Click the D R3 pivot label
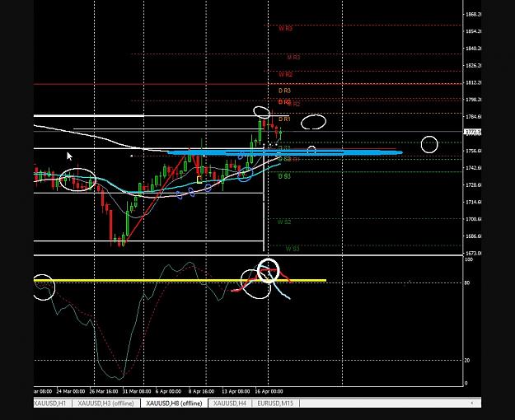515x420 pixels. 284,91
